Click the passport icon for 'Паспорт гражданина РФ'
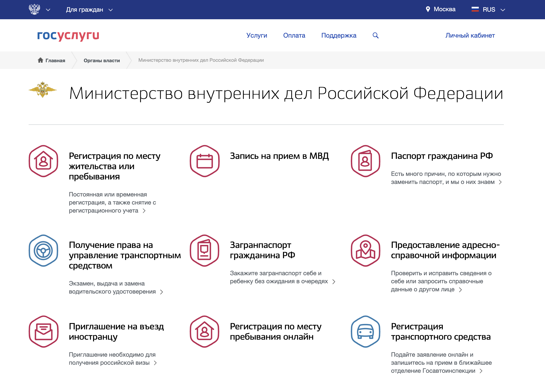545x392 pixels. click(x=366, y=161)
